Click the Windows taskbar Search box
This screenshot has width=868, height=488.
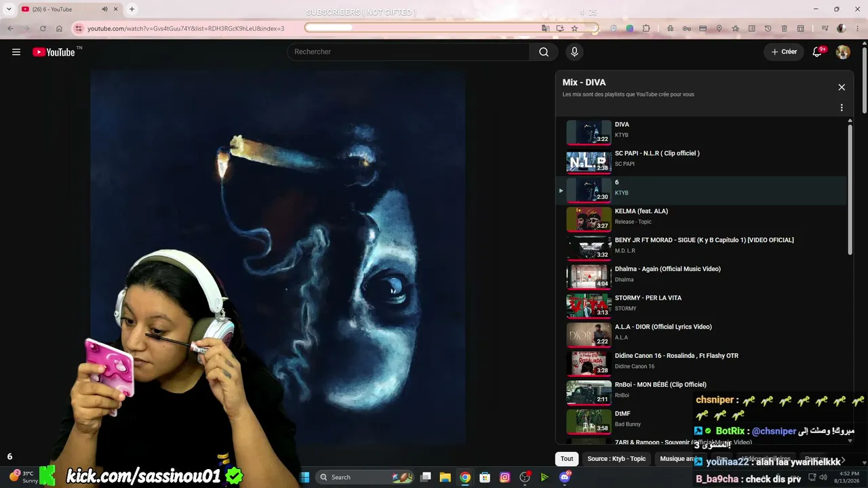[x=366, y=477]
